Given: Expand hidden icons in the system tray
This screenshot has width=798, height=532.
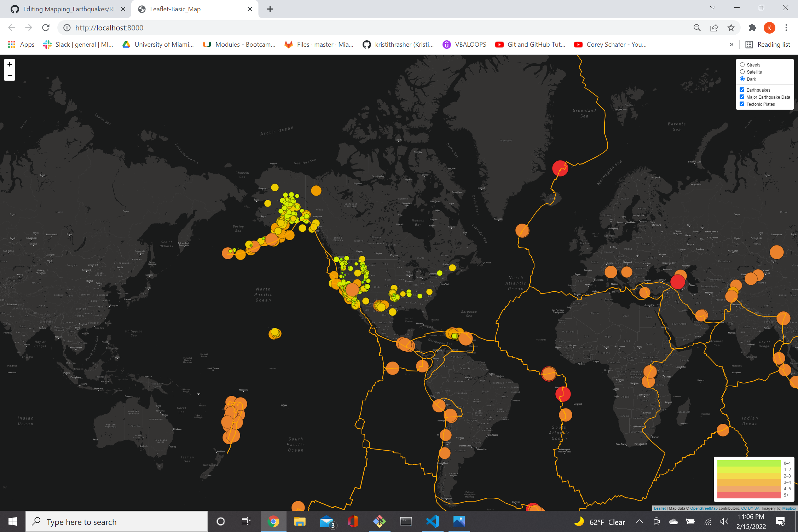Looking at the screenshot, I should [x=640, y=521].
